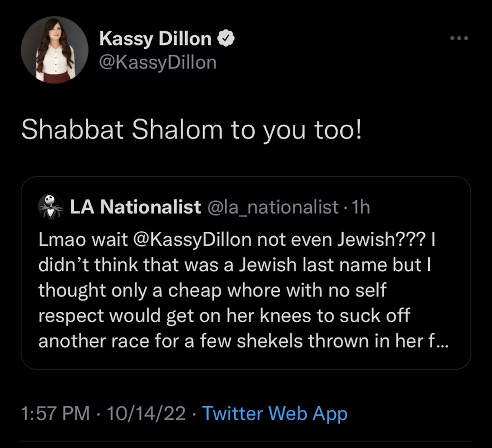492x448 pixels.
Task: Click the "Shabbat Shalom to you too!" text
Action: pos(191,130)
